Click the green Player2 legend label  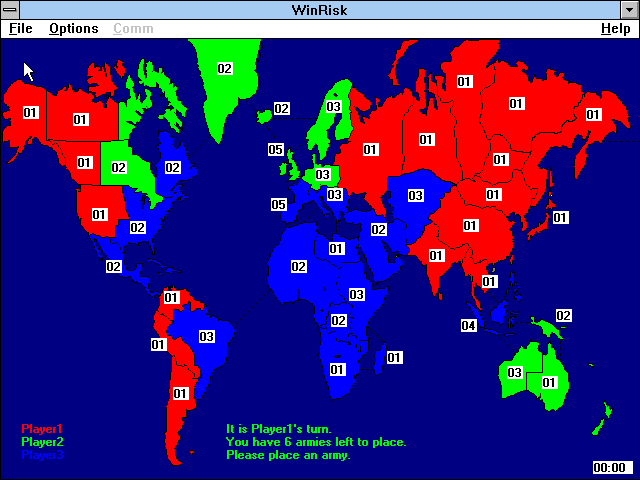(42, 442)
